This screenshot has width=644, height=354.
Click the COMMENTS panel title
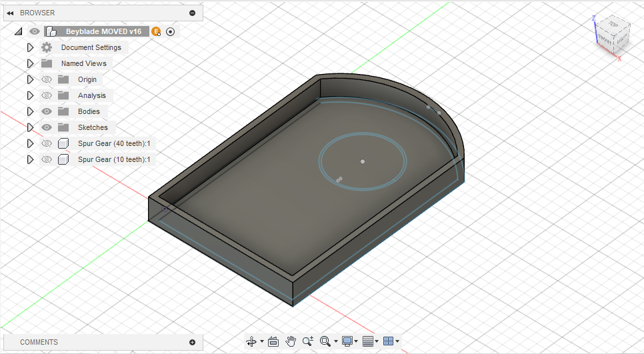click(39, 343)
